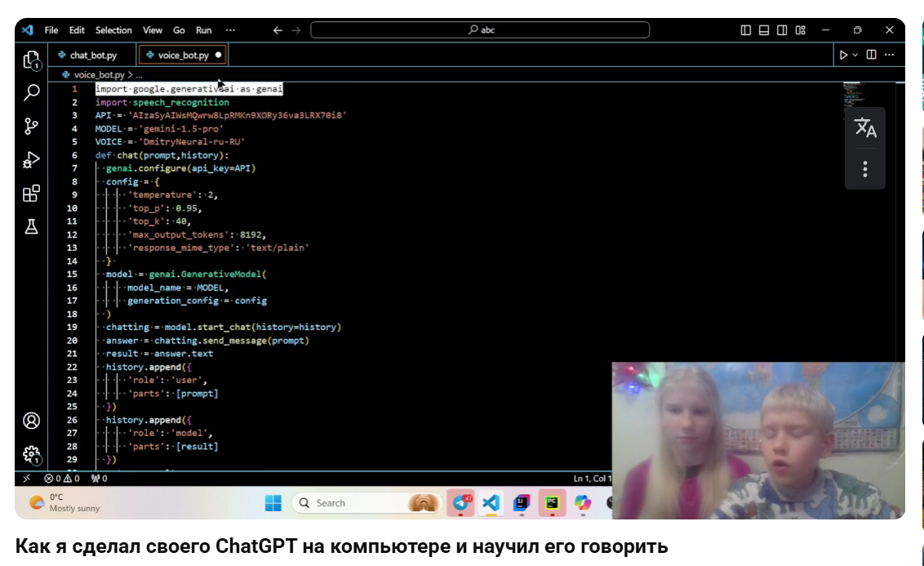This screenshot has height=566, width=924.
Task: Go back with the navigation arrow
Action: pyautogui.click(x=278, y=30)
